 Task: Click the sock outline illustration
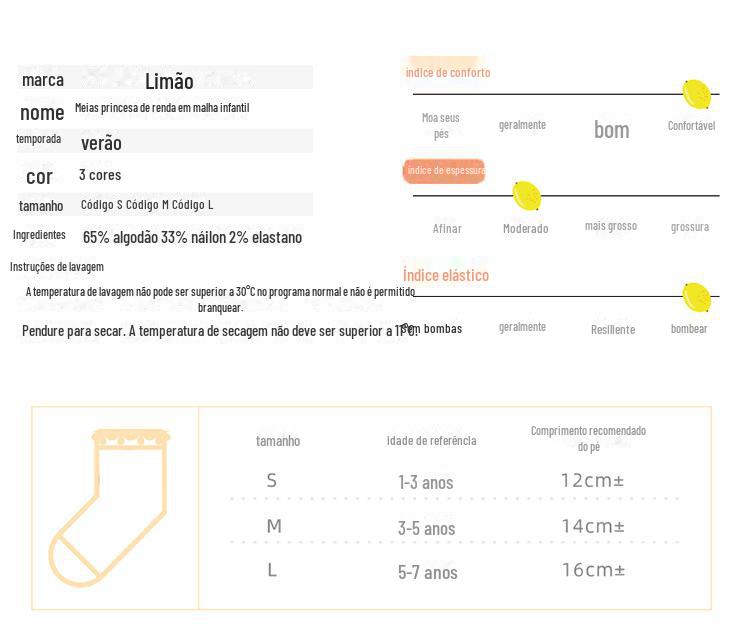110,508
